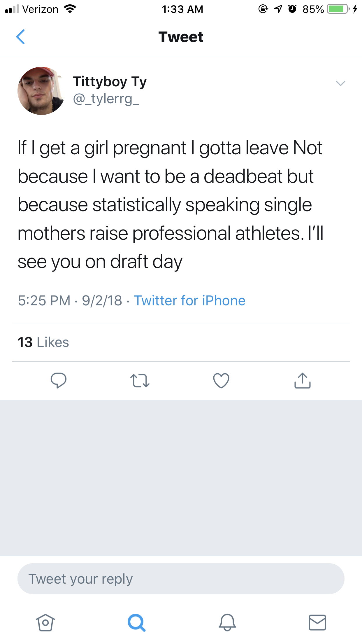Viewport: 362px width, 644px height.
Task: Expand the tweet options chevron
Action: click(340, 83)
